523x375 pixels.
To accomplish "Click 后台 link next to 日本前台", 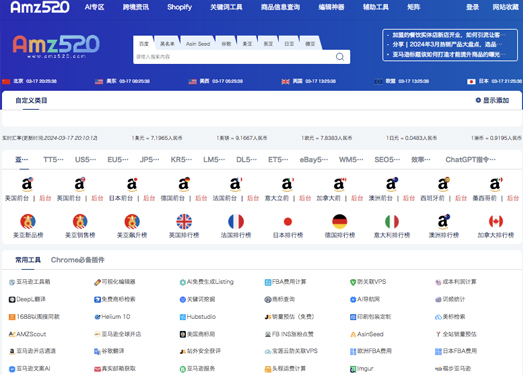I will 149,198.
